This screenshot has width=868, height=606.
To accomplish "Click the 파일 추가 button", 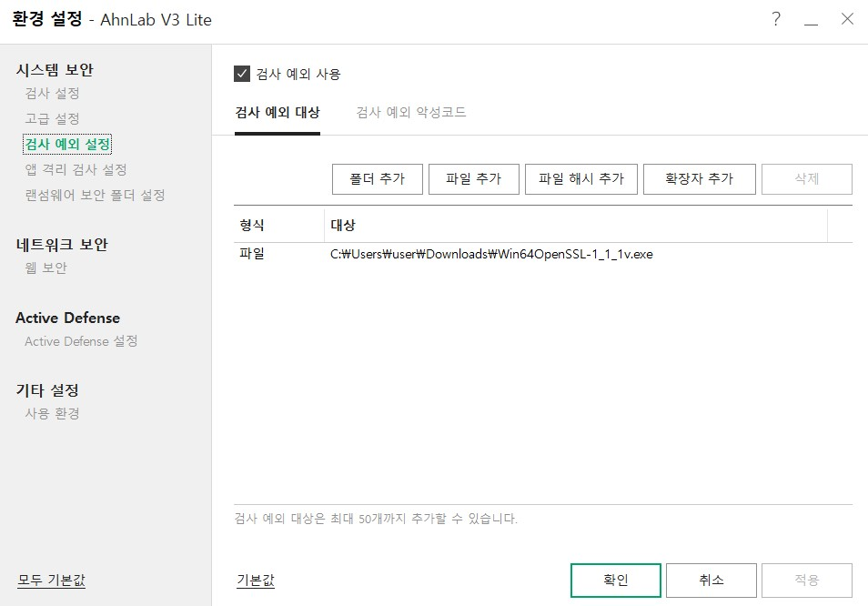I will tap(473, 178).
